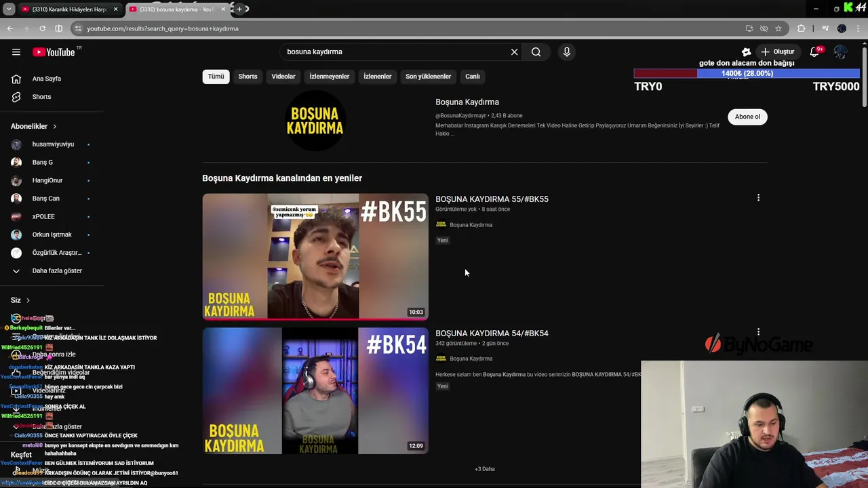Screen dimensions: 868x488
Task: Open the browser side panel icon
Action: coord(58,28)
